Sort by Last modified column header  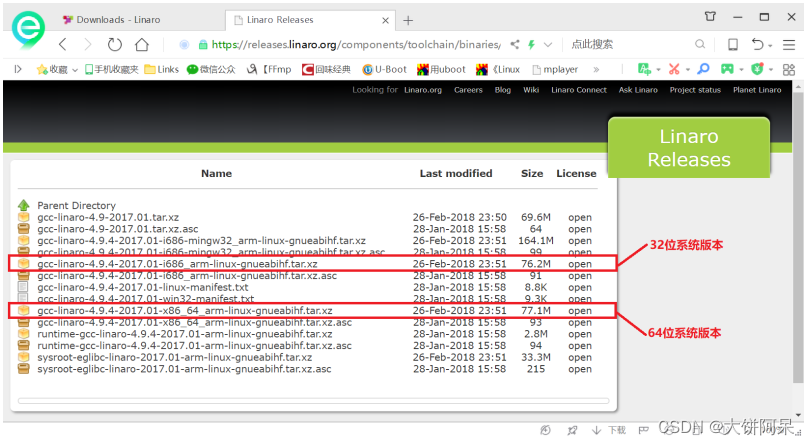(456, 174)
